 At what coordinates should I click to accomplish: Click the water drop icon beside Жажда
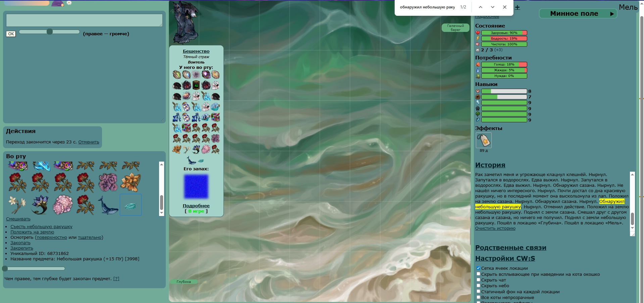478,70
